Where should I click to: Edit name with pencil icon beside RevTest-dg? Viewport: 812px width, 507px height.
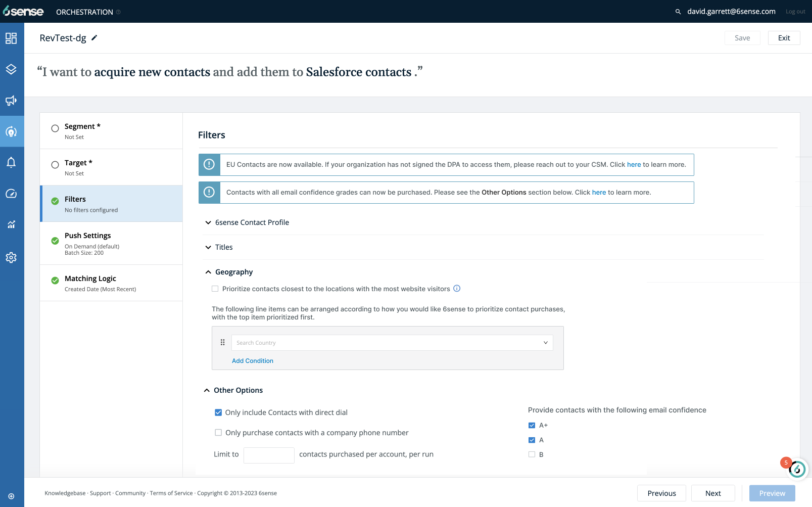pyautogui.click(x=94, y=38)
